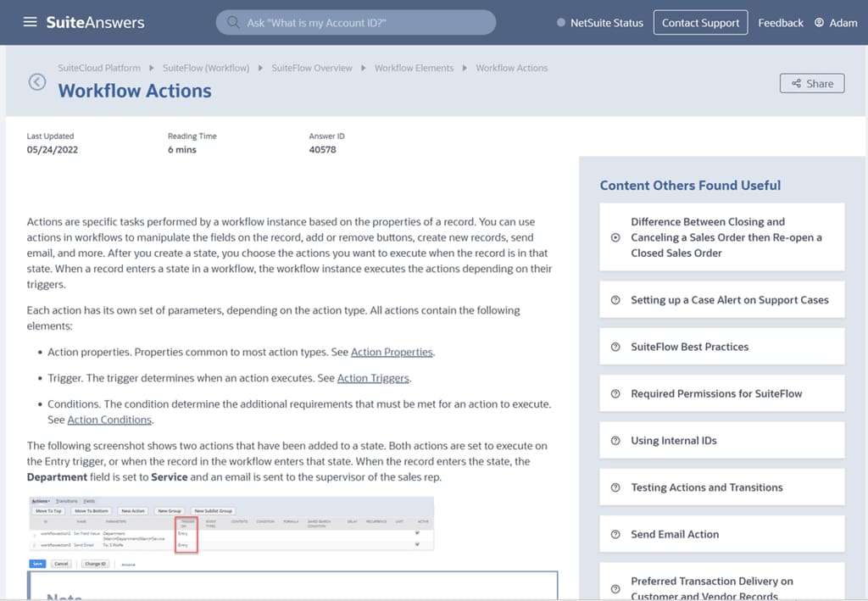Viewport: 868px width, 601px height.
Task: Select the Last Updated date 05/24/2022
Action: coord(52,149)
